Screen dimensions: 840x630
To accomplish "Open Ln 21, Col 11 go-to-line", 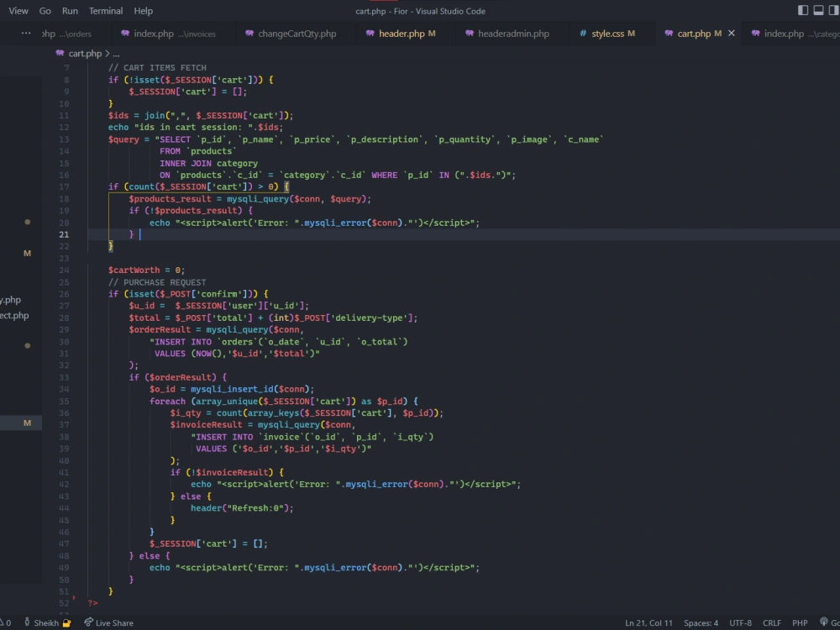I will [648, 622].
